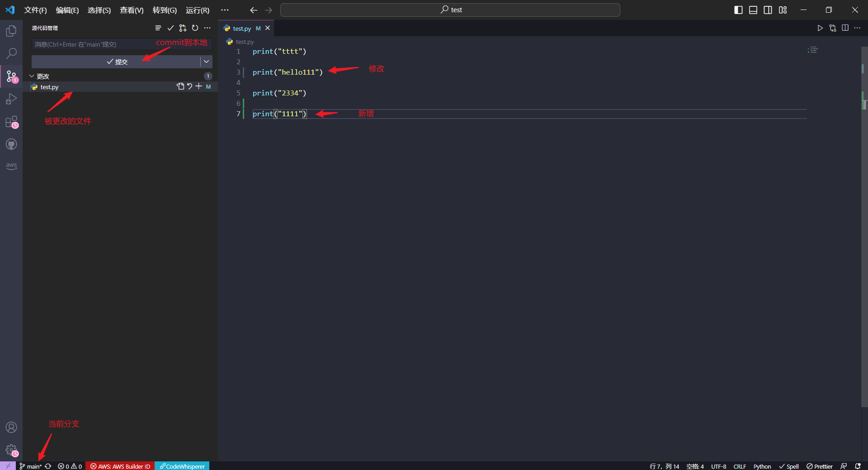Open 选择(S) menu

coord(99,10)
